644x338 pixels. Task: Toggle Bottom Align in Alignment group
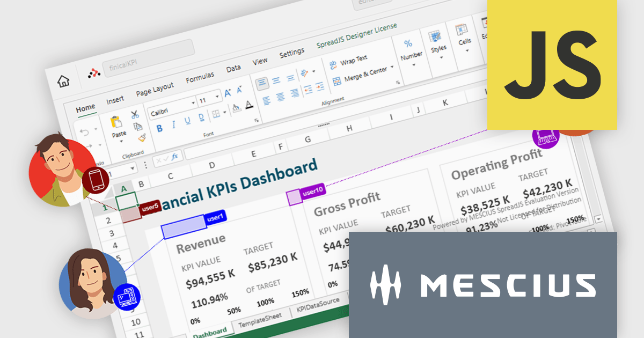pyautogui.click(x=290, y=77)
